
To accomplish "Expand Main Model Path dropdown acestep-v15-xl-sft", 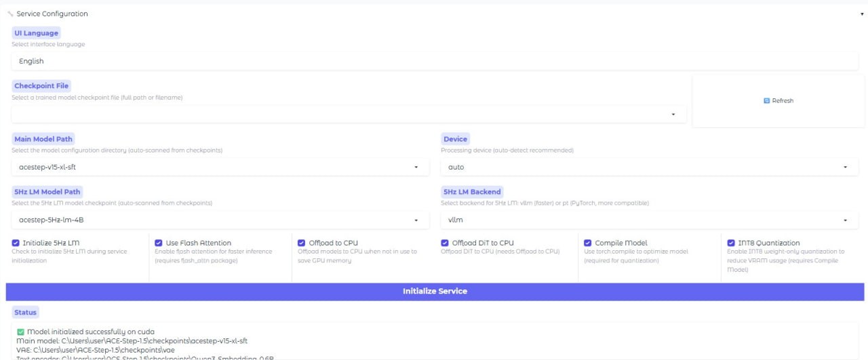I will click(220, 167).
